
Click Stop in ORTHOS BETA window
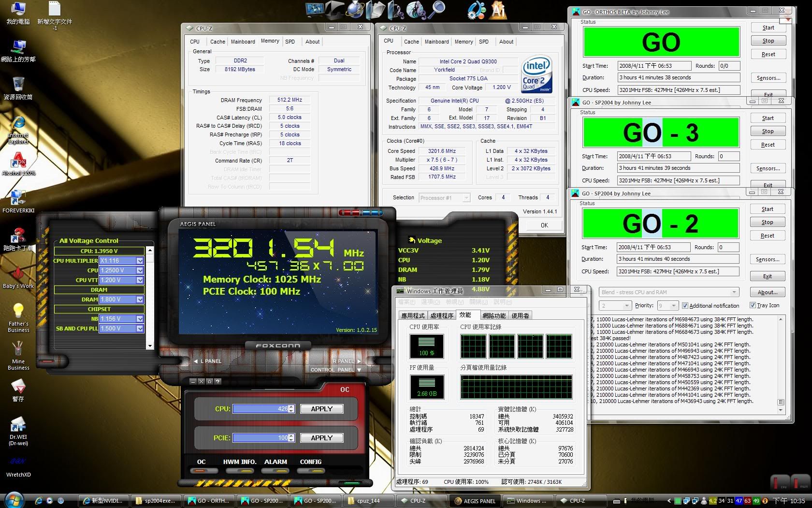[768, 41]
